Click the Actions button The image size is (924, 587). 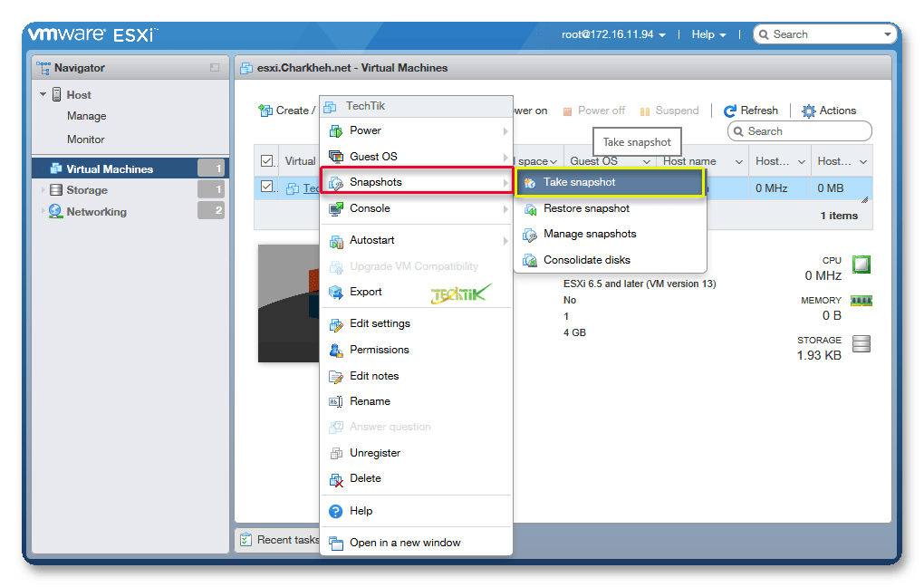pyautogui.click(x=829, y=111)
